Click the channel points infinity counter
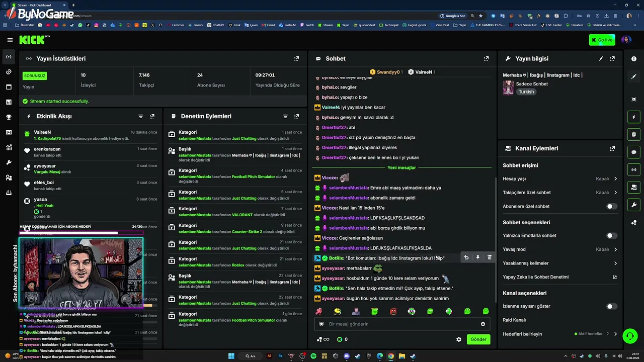This screenshot has height=362, width=644. [x=323, y=339]
